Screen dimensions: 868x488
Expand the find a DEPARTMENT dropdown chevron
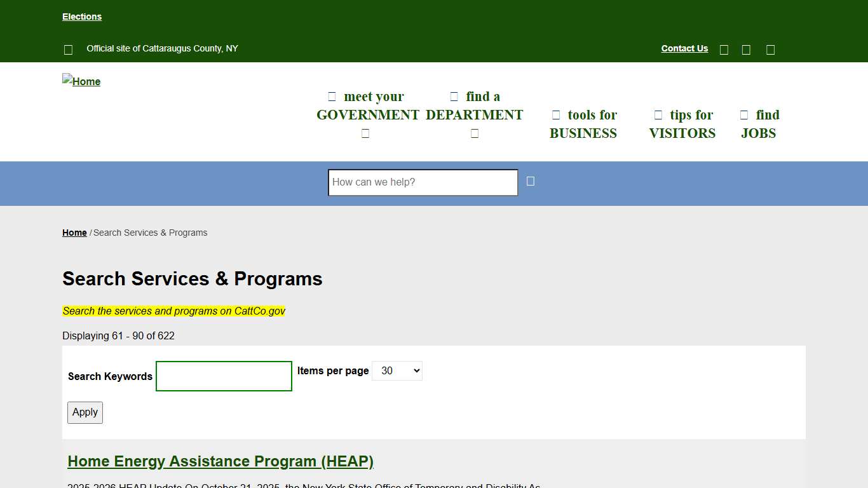click(475, 133)
